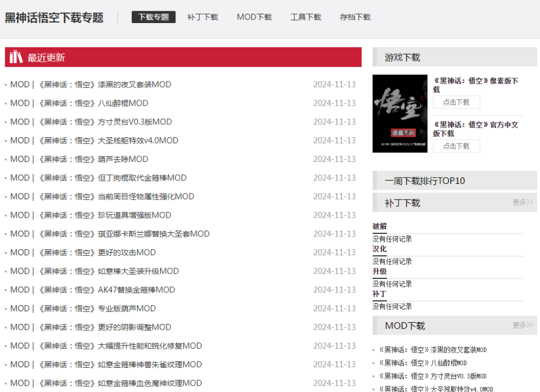Screen dimensions: 540x392
Task: Select the 汉化 patch category heading
Action: (380, 249)
